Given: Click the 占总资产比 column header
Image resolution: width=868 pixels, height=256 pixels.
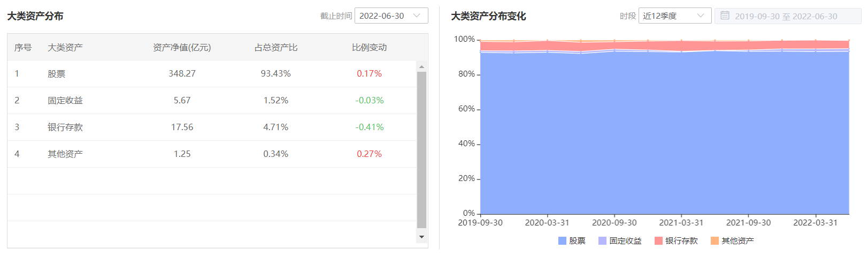Looking at the screenshot, I should [x=276, y=47].
